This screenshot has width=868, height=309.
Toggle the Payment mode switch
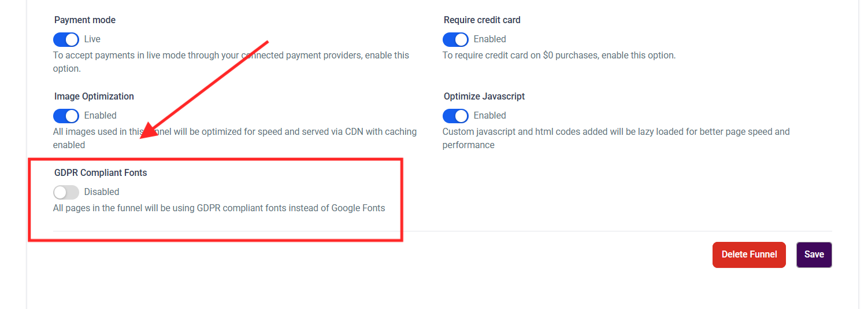(66, 39)
